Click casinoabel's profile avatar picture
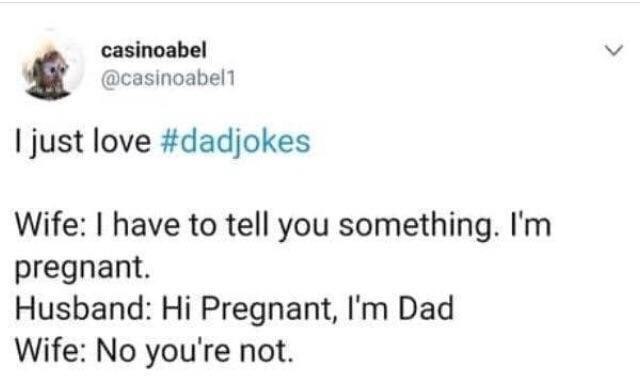This screenshot has width=640, height=391. 53,69
